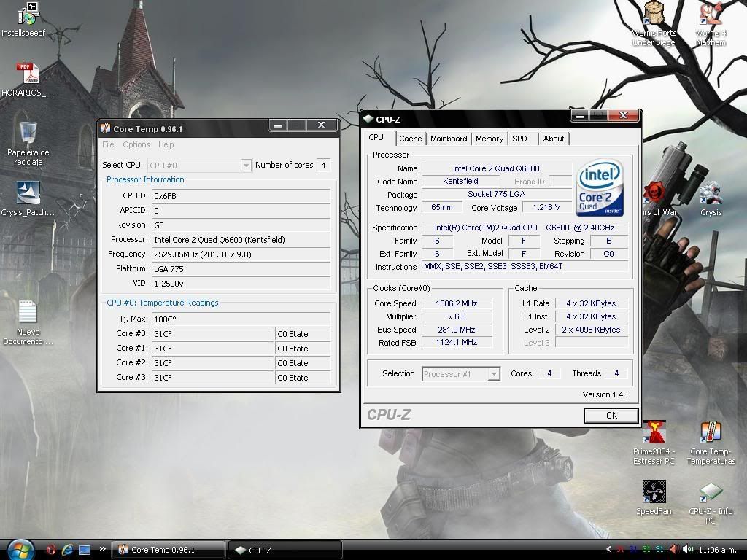This screenshot has width=747, height=560.
Task: Switch to Core Temp 0.96.1 taskbar button
Action: point(168,550)
